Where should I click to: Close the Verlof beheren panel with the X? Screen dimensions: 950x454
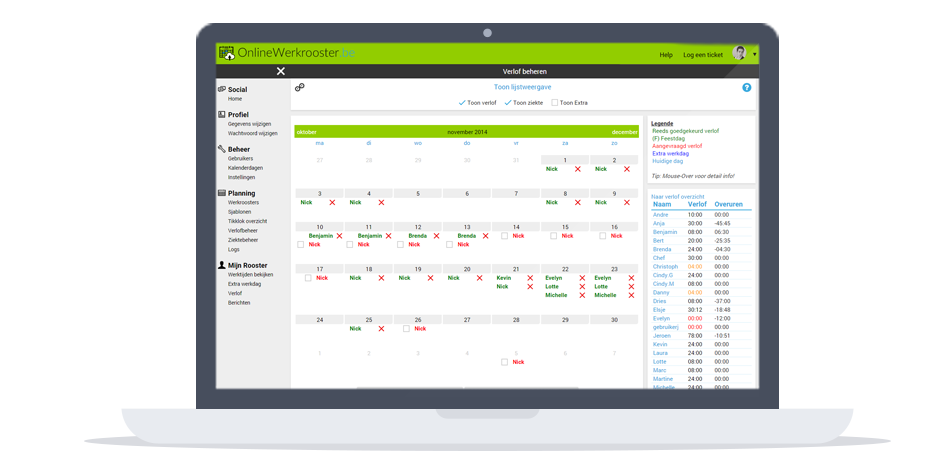coord(281,71)
